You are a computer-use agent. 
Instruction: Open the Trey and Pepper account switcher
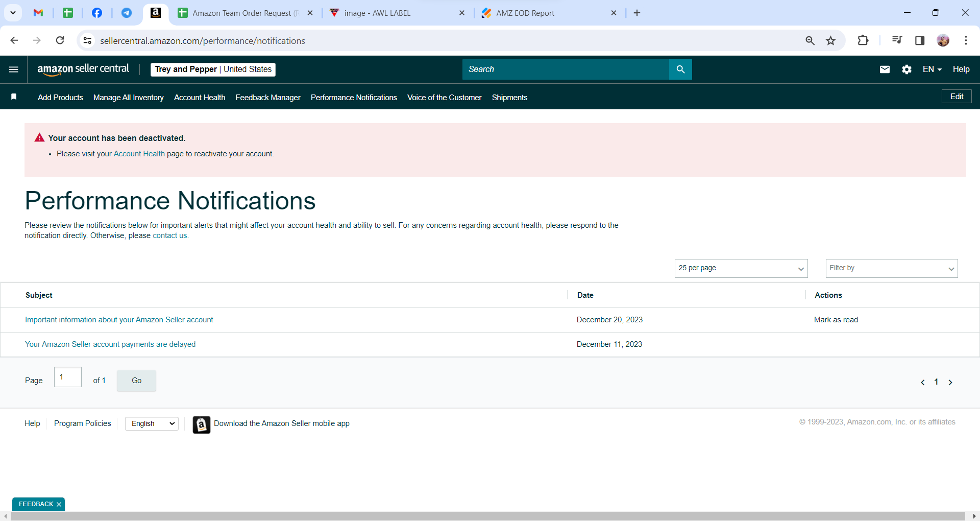coord(213,69)
